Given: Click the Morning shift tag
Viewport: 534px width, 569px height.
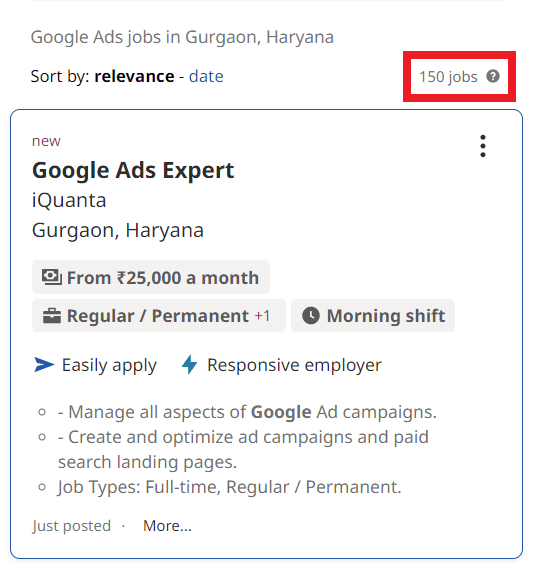Looking at the screenshot, I should pyautogui.click(x=373, y=315).
